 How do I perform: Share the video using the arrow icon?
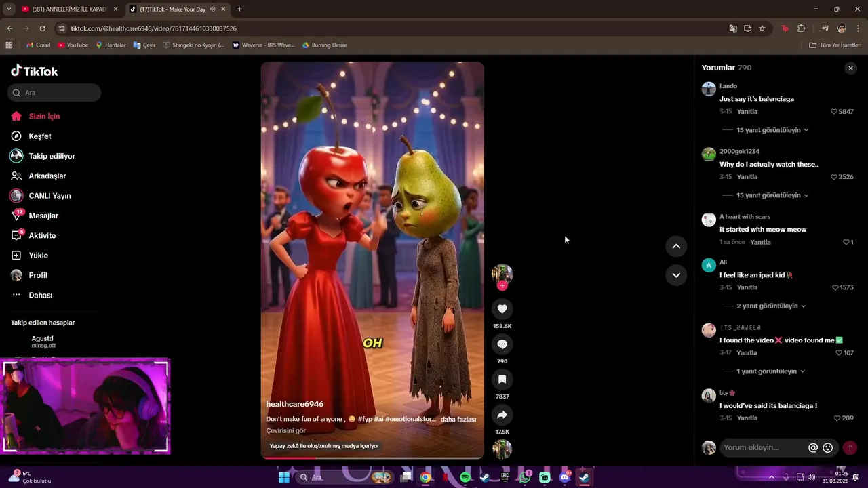[502, 415]
